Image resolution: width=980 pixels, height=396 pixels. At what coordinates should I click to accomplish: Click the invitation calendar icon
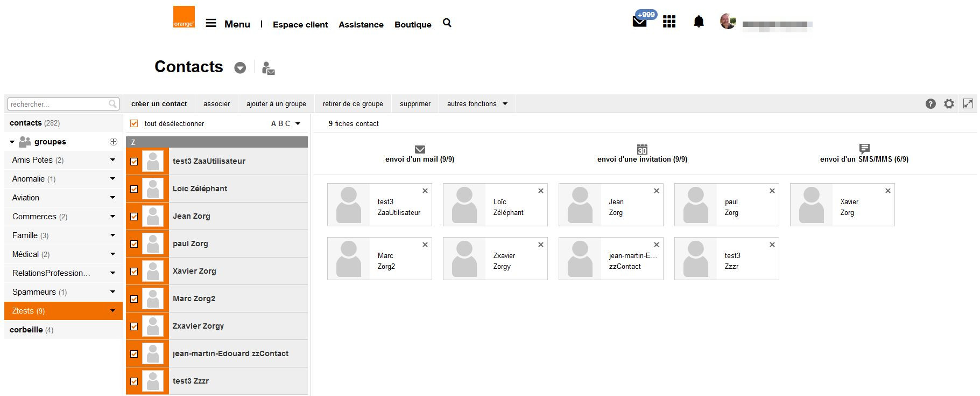[x=642, y=149]
